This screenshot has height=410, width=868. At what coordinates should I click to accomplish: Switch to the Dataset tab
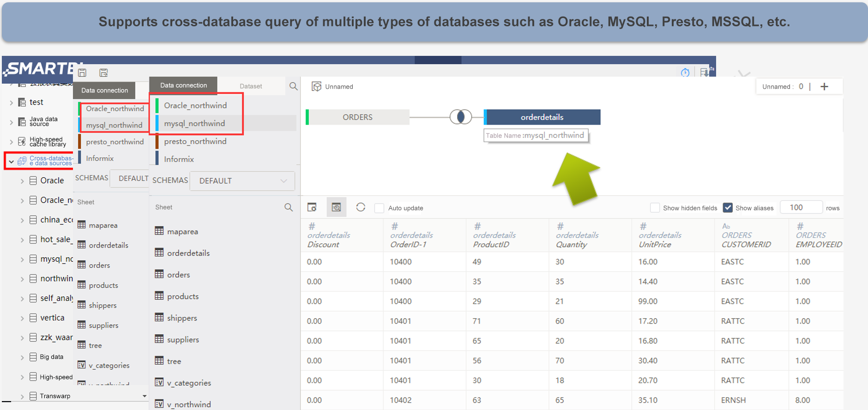pyautogui.click(x=251, y=86)
